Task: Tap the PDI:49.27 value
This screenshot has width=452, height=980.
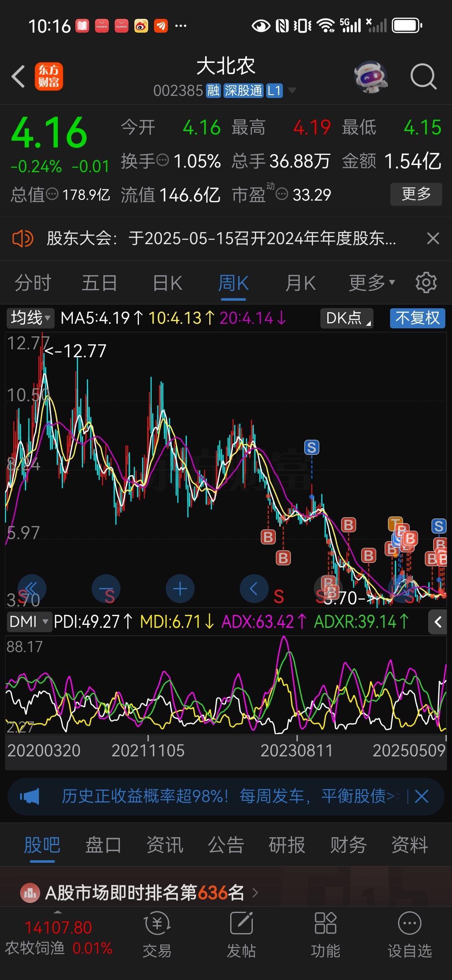Action: pyautogui.click(x=94, y=622)
